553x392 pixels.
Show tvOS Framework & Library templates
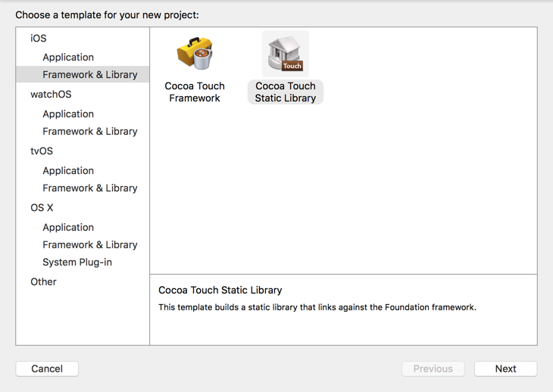click(90, 188)
